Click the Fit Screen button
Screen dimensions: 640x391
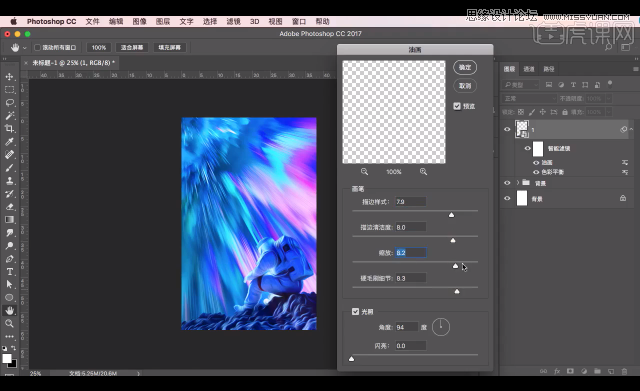pos(132,47)
